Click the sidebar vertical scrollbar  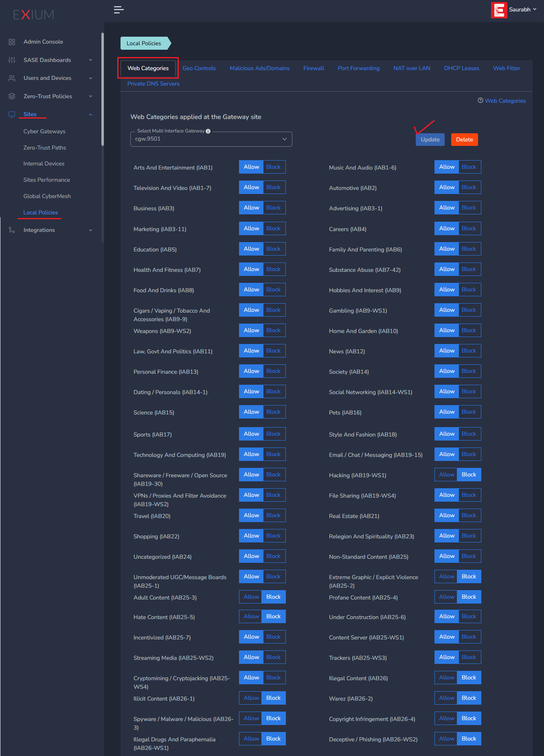click(103, 90)
